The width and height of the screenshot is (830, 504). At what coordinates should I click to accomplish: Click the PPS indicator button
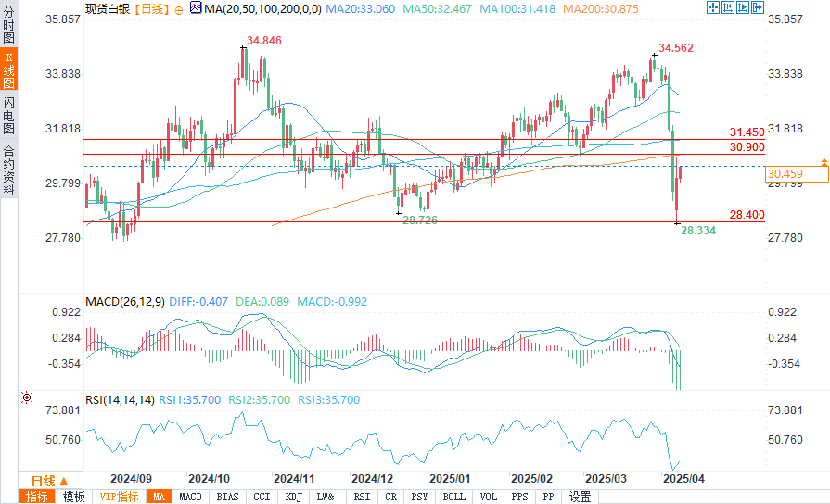(x=519, y=498)
